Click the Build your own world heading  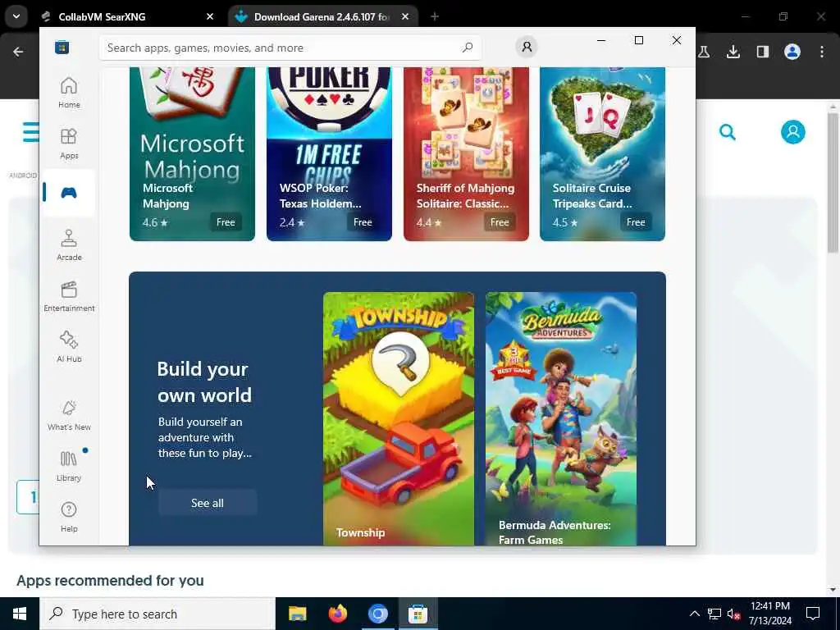click(x=204, y=382)
